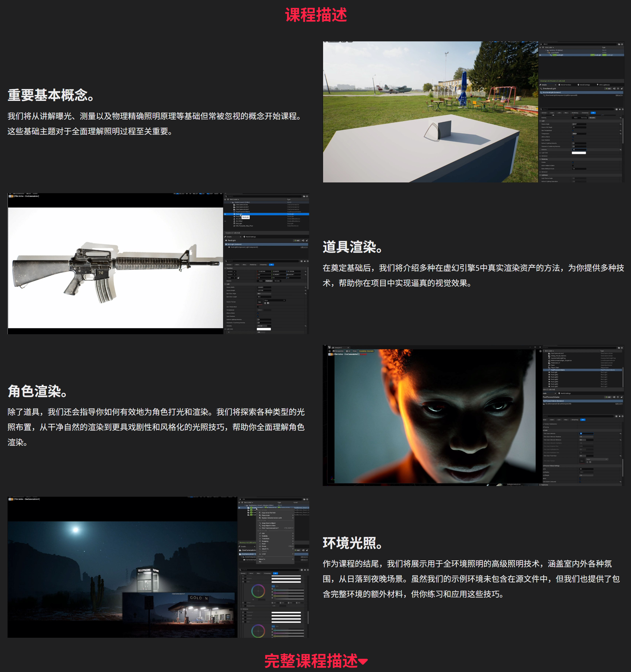Switch to the GPU Lightmass tab
Image resolution: width=631 pixels, height=672 pixels.
(604, 85)
